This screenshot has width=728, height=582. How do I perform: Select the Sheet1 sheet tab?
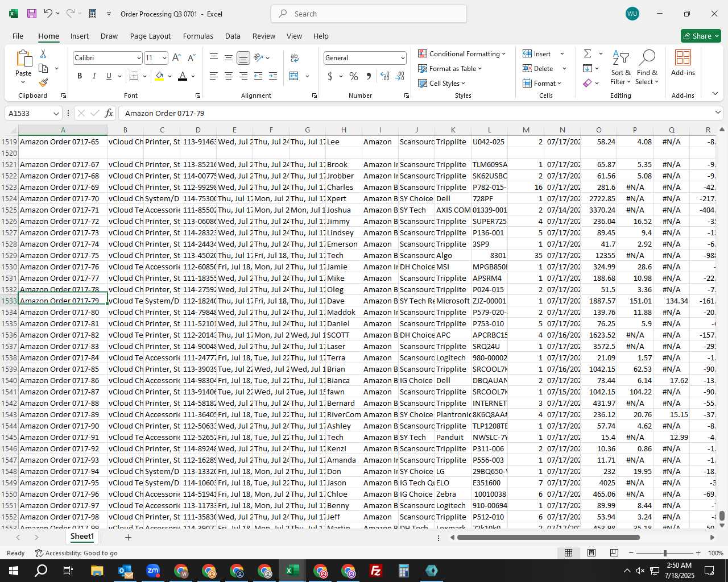(x=82, y=537)
